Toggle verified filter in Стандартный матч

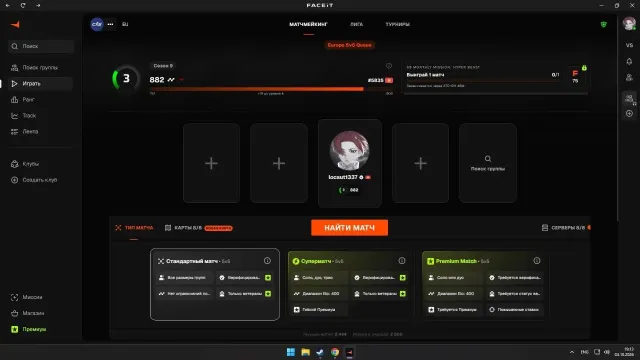click(x=268, y=278)
